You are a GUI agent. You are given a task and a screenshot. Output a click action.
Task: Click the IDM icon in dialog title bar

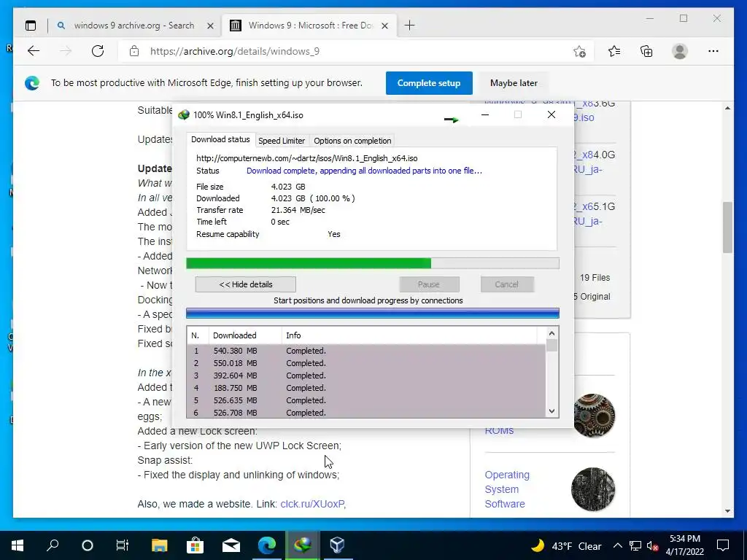coord(183,115)
